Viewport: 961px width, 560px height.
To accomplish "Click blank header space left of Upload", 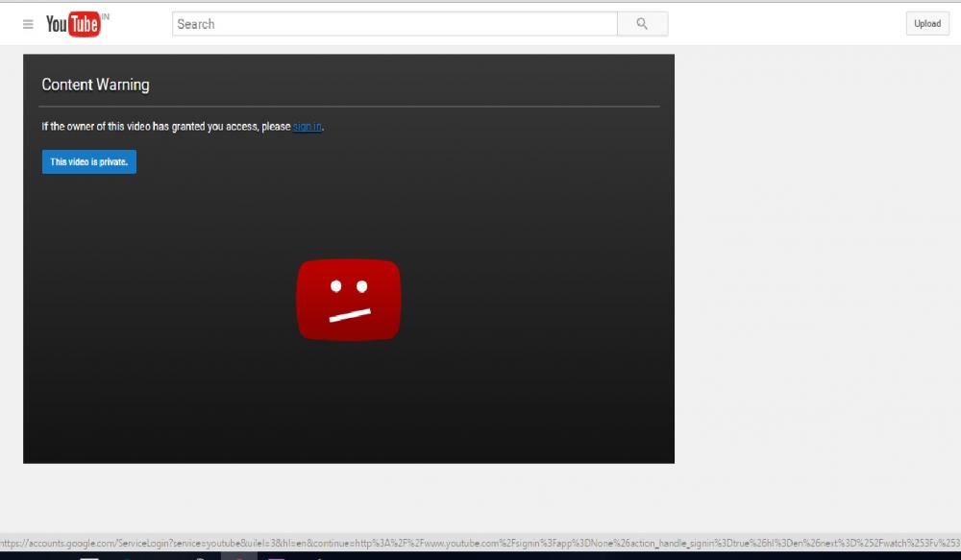I will click(788, 24).
